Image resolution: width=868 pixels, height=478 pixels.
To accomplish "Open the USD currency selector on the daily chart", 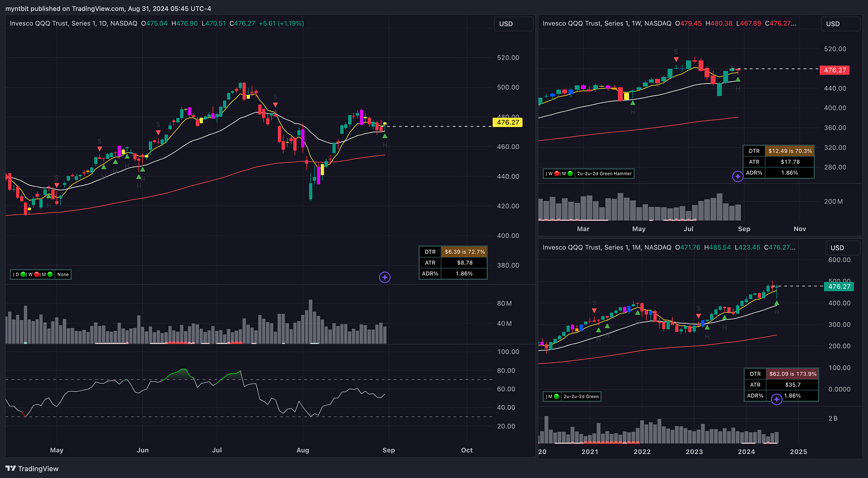I will pos(513,24).
